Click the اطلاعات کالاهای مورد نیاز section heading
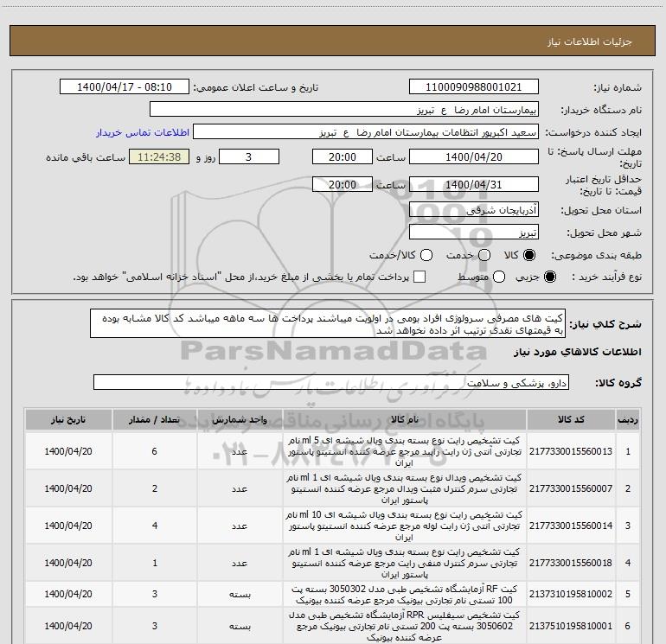The width and height of the screenshot is (666, 644). coord(578,352)
